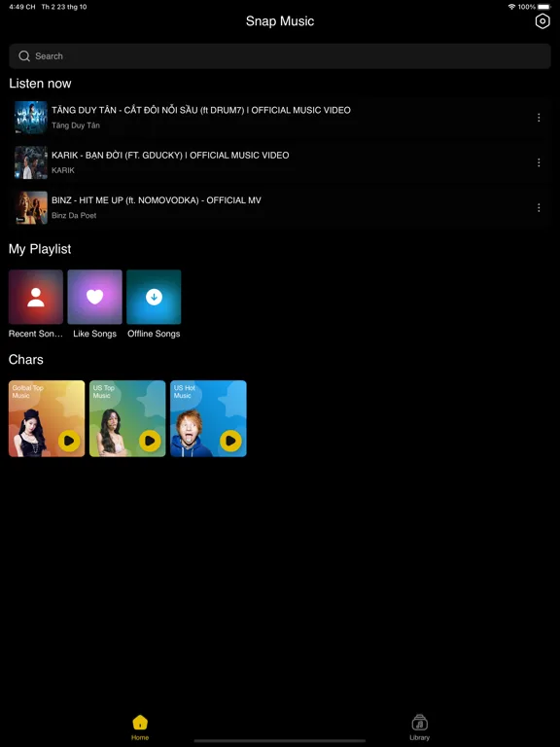This screenshot has width=560, height=747.
Task: Click the Search input field
Action: 280,56
